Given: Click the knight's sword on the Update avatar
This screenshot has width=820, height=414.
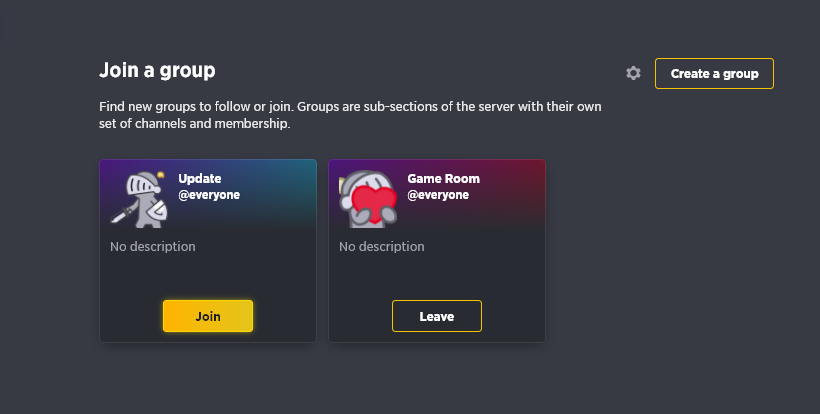Looking at the screenshot, I should click(122, 214).
